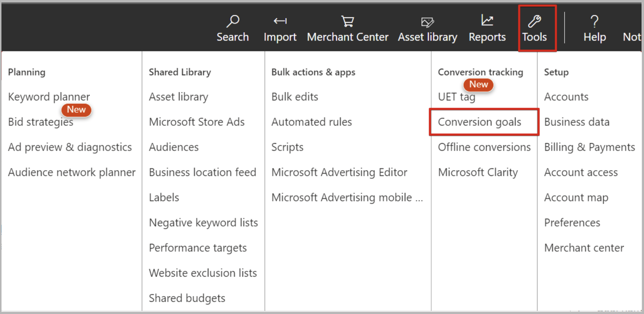The image size is (644, 314).
Task: Open Account map
Action: (x=576, y=197)
